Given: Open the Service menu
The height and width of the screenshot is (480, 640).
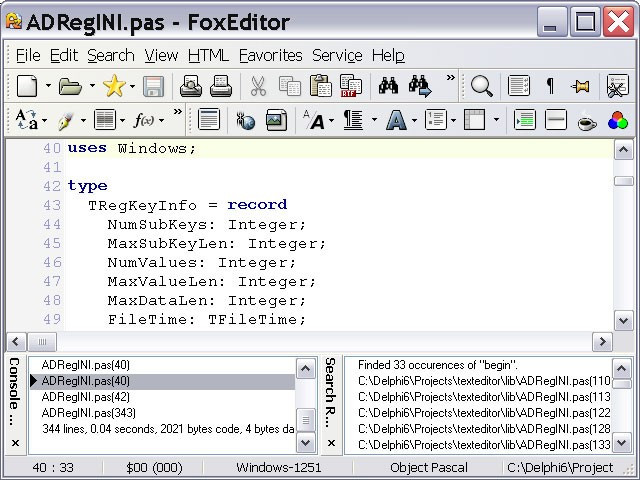Looking at the screenshot, I should click(x=337, y=55).
